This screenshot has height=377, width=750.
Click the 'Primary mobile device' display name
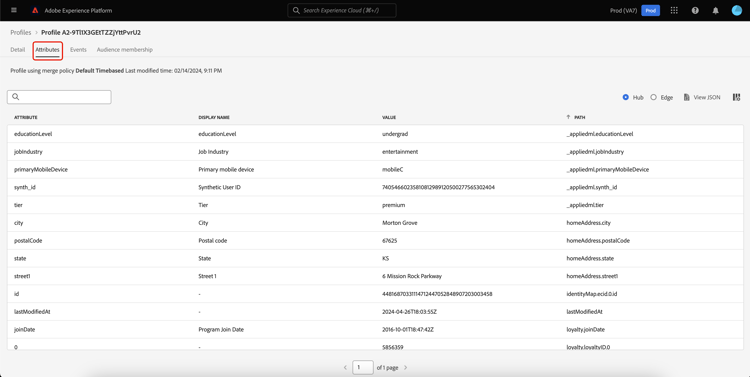point(226,169)
